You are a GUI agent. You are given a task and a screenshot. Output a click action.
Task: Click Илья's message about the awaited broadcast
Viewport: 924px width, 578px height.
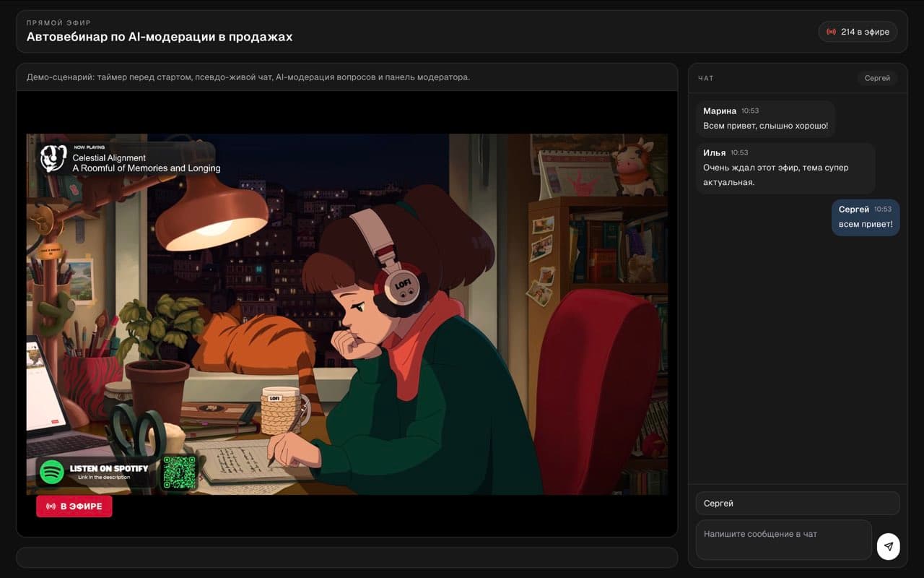point(785,168)
